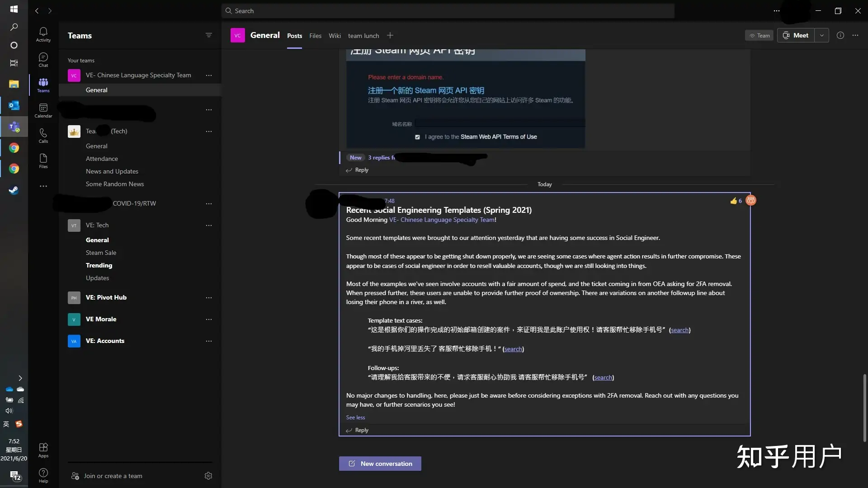Open options for VE: Tech team
The image size is (868, 488).
[x=208, y=225]
